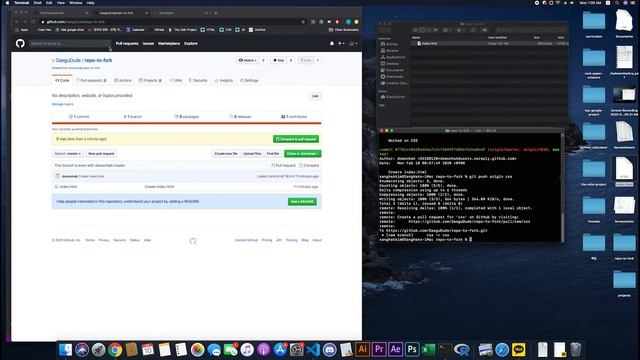Open Other Bookmarks folder in bookmarks bar
The height and width of the screenshot is (360, 640).
[x=344, y=30]
